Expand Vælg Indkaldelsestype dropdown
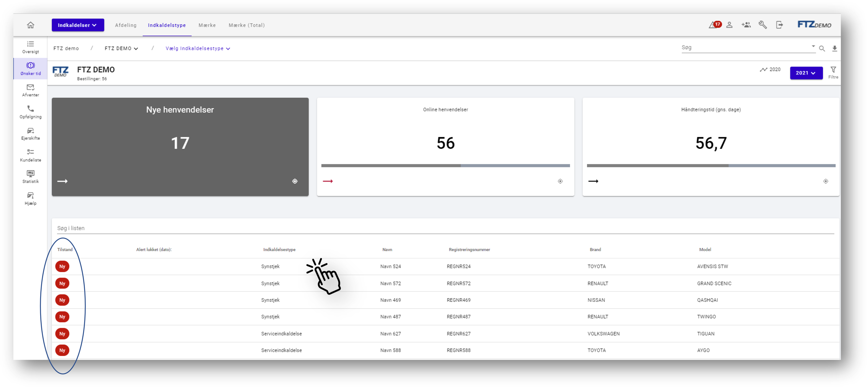This screenshot has width=868, height=387. coord(198,49)
